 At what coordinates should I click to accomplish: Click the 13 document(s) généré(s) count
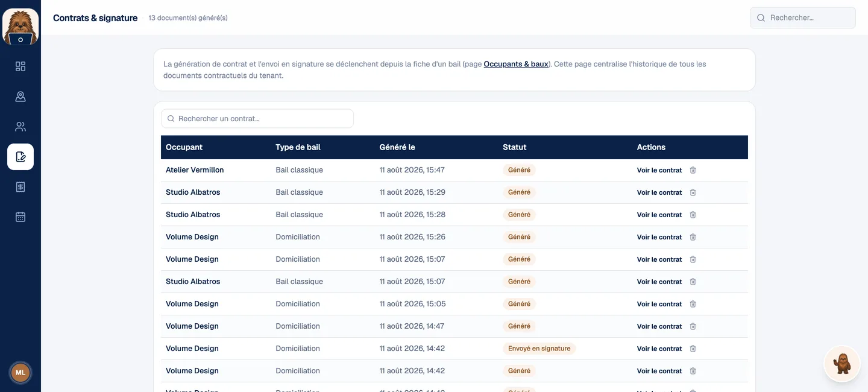(x=188, y=18)
